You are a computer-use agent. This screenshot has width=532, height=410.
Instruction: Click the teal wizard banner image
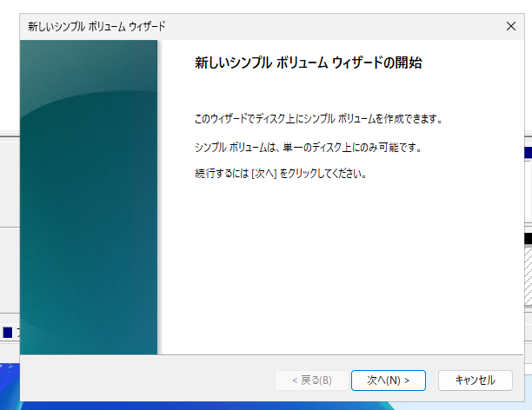point(89,197)
